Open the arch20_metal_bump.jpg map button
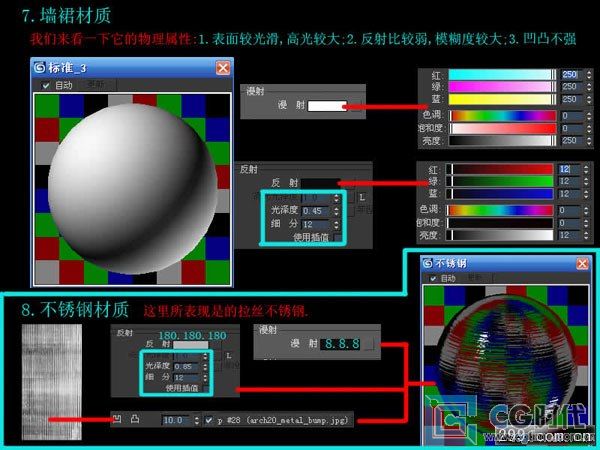The image size is (600, 450). [284, 420]
